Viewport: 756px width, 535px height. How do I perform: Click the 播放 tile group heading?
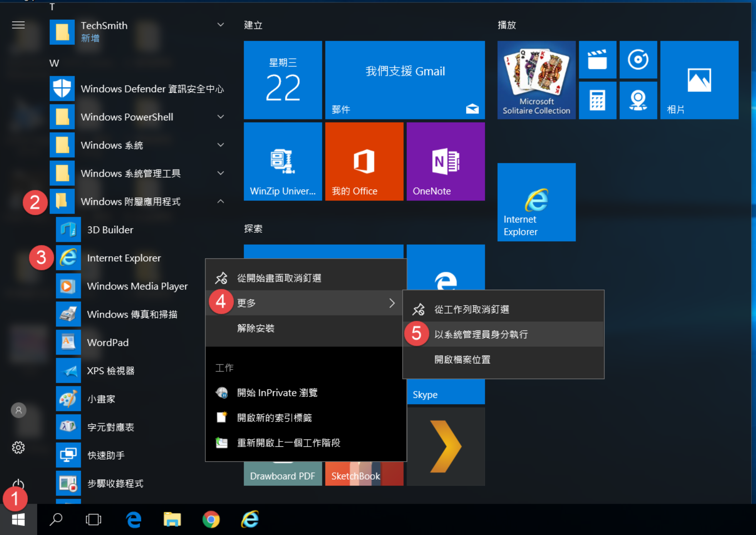507,25
